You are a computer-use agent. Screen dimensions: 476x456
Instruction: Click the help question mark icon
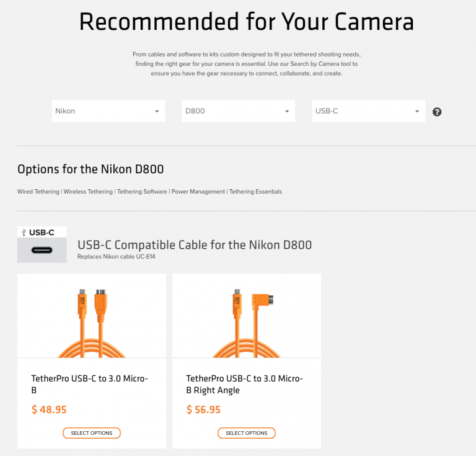tap(437, 112)
